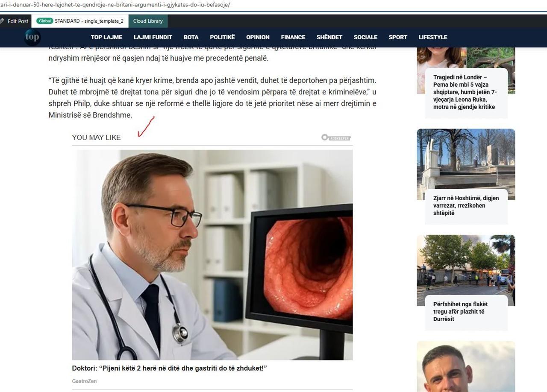547x392 pixels.
Task: Click the Durrës market fire thumbnail
Action: tap(466, 270)
